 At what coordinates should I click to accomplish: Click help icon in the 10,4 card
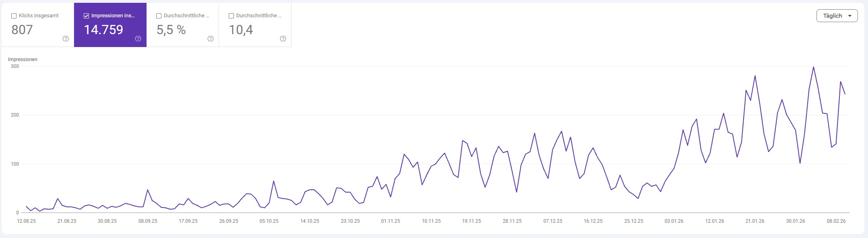pos(283,39)
